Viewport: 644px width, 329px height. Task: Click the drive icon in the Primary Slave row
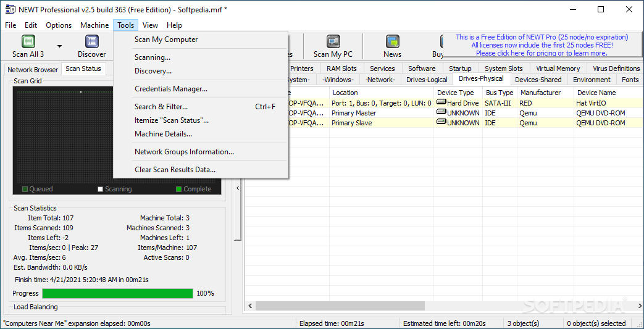click(x=441, y=122)
